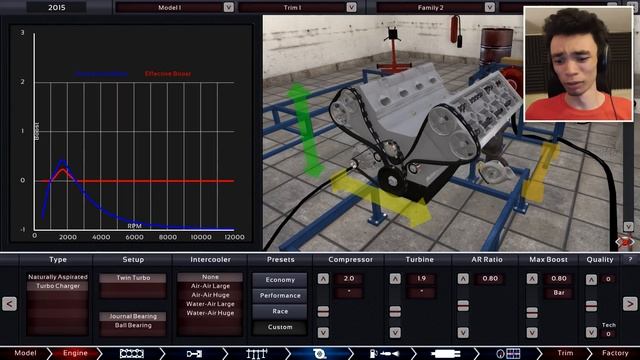Increase Turbine size with up arrow

click(x=395, y=279)
